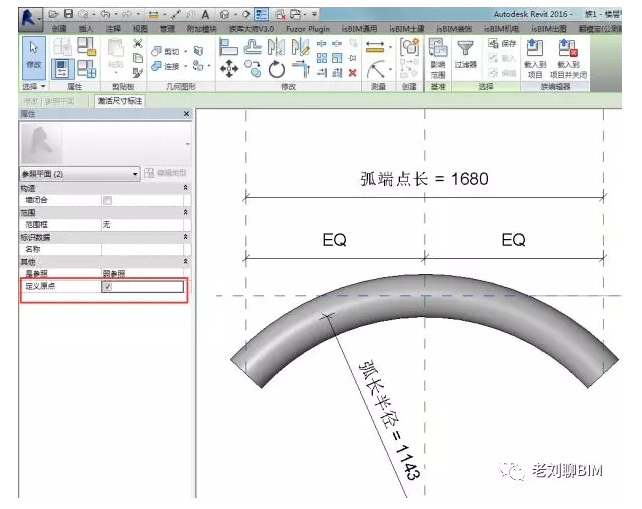Click the left EQ dimension label
Image resolution: width=642 pixels, height=509 pixels.
click(x=335, y=240)
